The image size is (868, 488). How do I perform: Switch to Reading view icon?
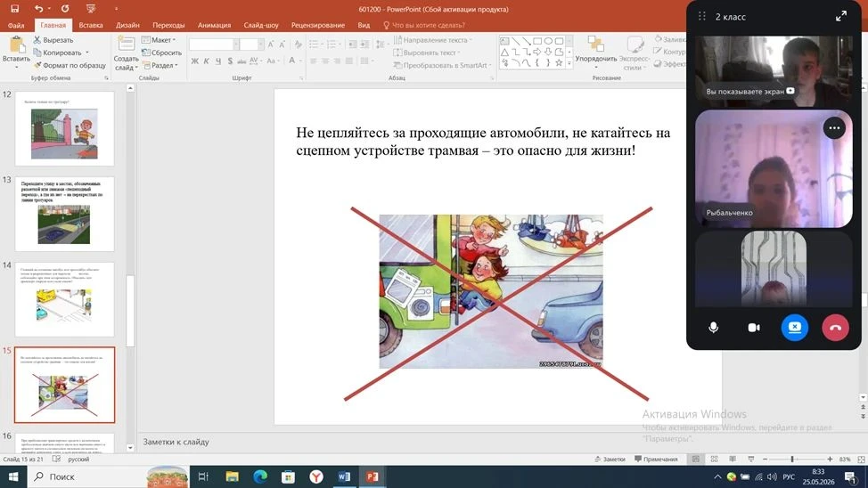tap(733, 460)
